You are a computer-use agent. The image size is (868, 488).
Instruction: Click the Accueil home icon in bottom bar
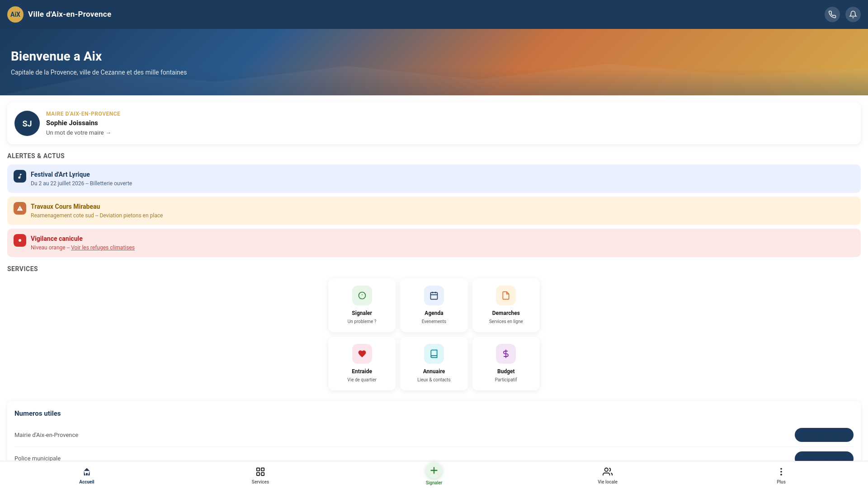pos(87,472)
